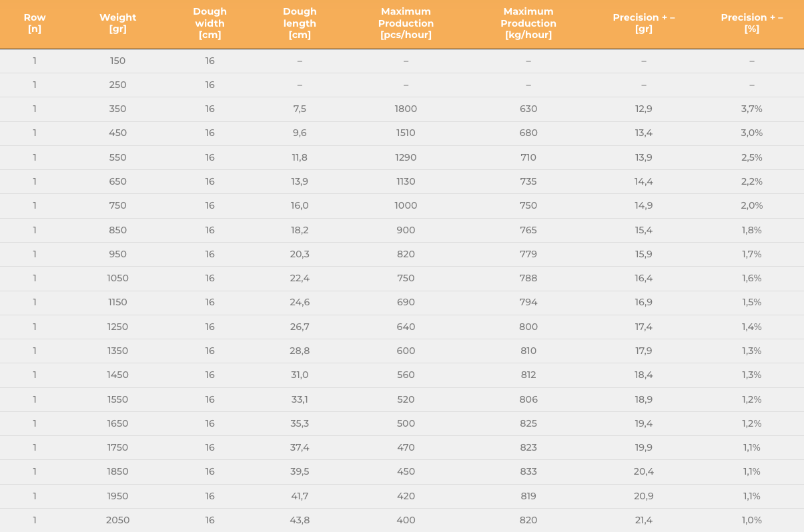The image size is (804, 532).
Task: Click the 812 kg/hour value
Action: [x=528, y=375]
